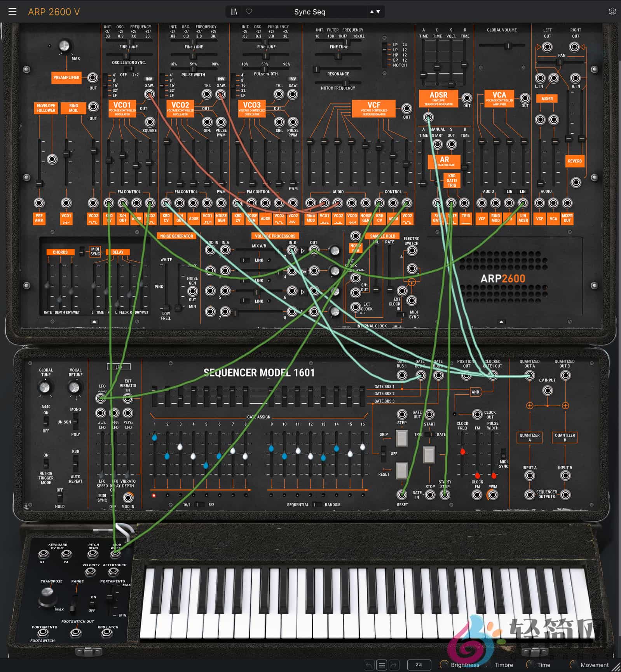The width and height of the screenshot is (621, 672).
Task: Click the Timbre macro knob
Action: pos(487,665)
